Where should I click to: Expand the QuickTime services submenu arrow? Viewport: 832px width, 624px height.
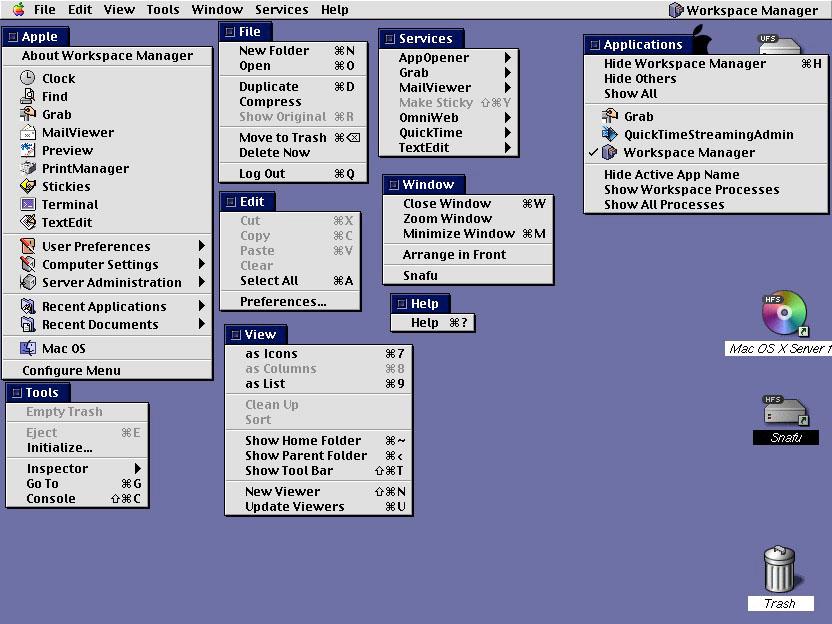click(508, 132)
